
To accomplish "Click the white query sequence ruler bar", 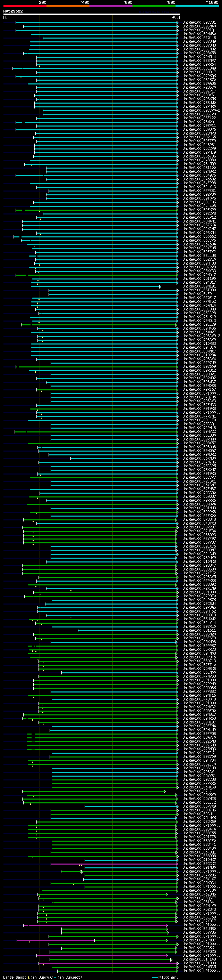I will pos(92,15).
